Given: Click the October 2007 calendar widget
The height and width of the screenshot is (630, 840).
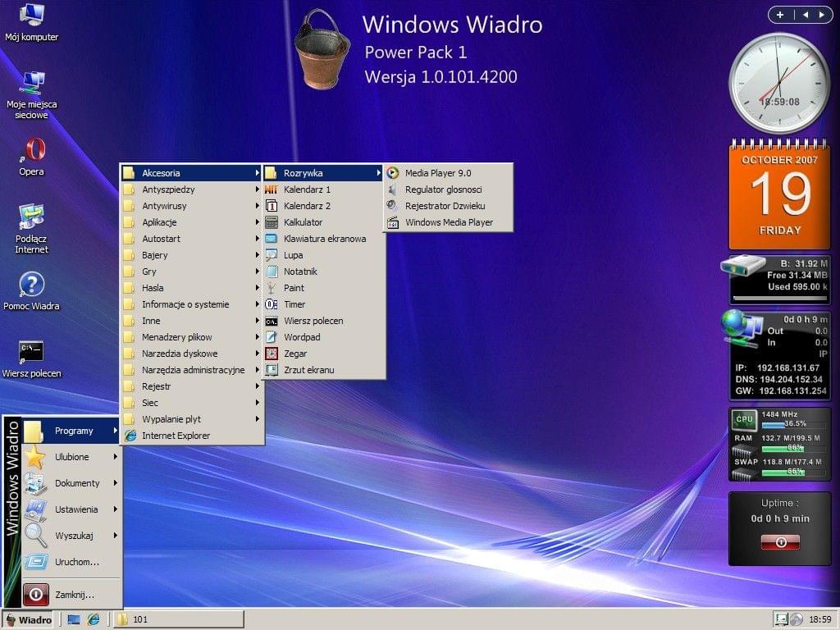Looking at the screenshot, I should click(779, 194).
